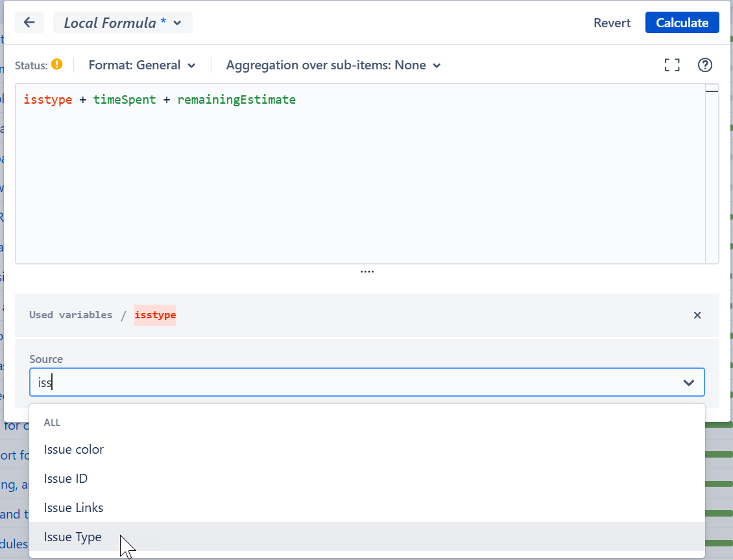This screenshot has height=560, width=733.
Task: Toggle fullscreen mode for the editor
Action: 672,65
